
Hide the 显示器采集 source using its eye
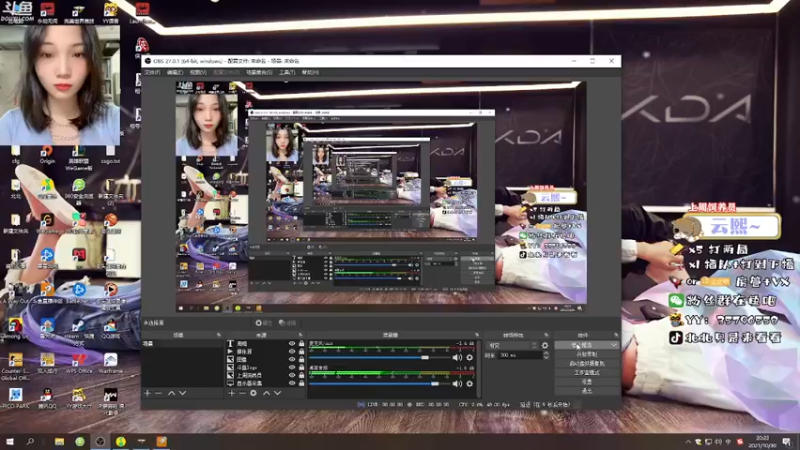tap(292, 383)
